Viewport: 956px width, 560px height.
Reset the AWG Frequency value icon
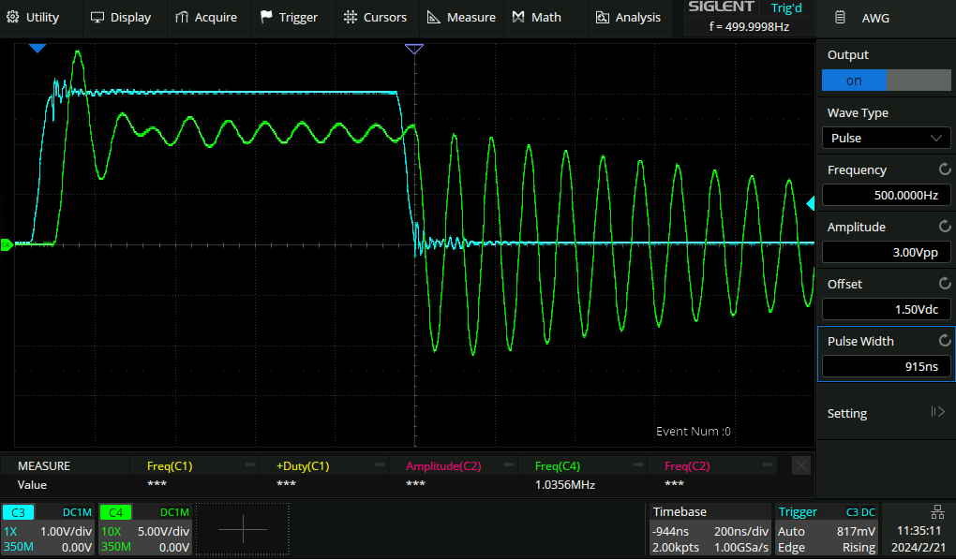[944, 169]
